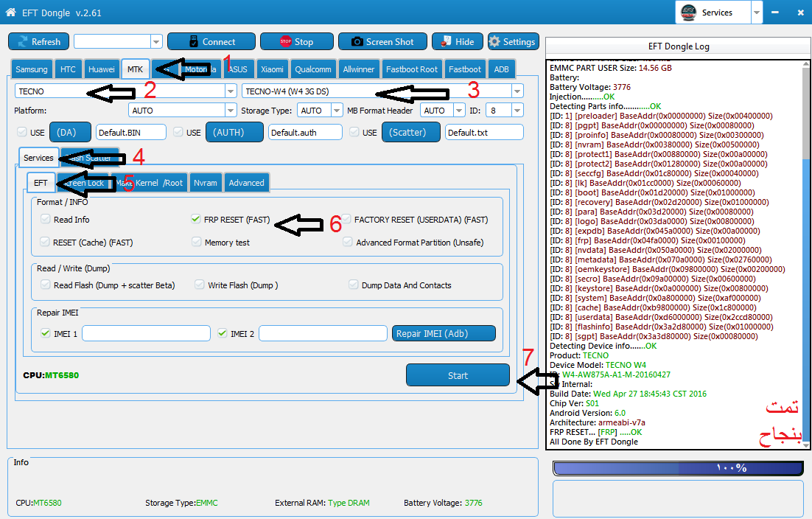Check Write Flash (Dump) option
Viewport: 812px width, 519px height.
200,285
